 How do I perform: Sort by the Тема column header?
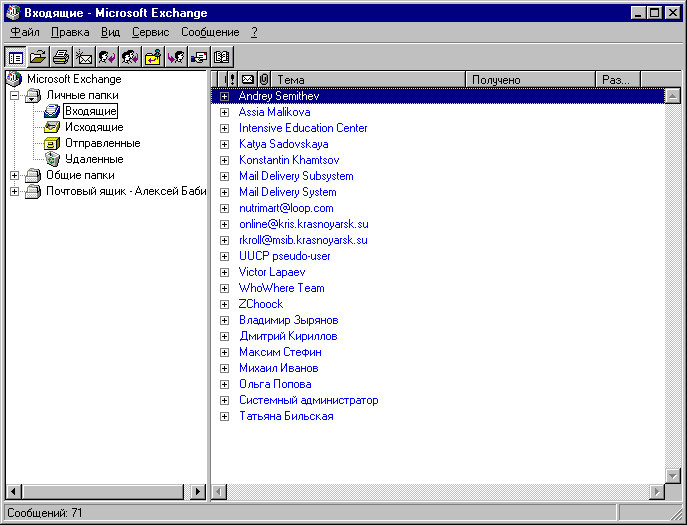[x=368, y=79]
